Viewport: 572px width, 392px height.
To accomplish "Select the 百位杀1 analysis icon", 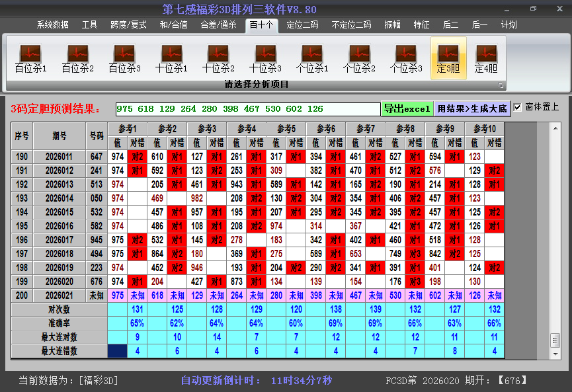I will (x=30, y=58).
